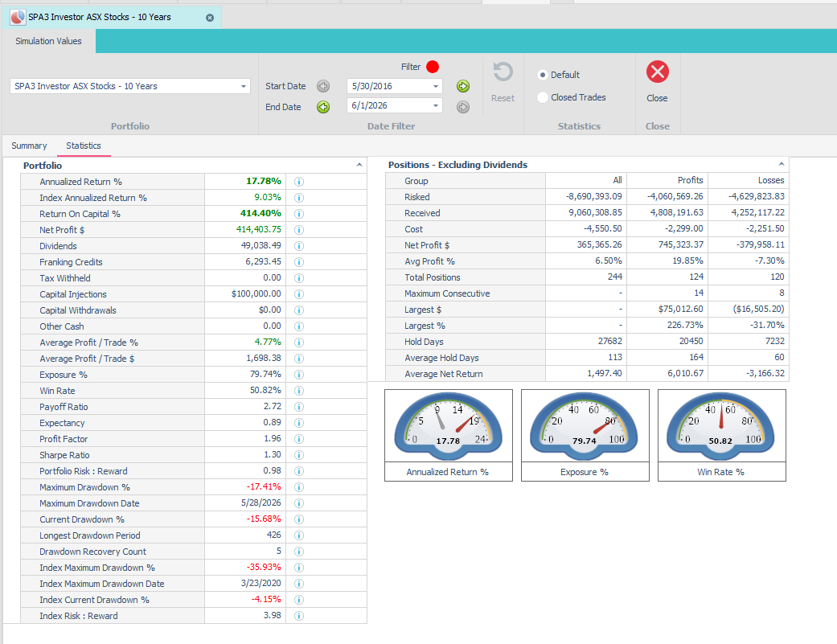Click the red Close button icon
Image resolution: width=837 pixels, height=644 pixels.
click(658, 72)
